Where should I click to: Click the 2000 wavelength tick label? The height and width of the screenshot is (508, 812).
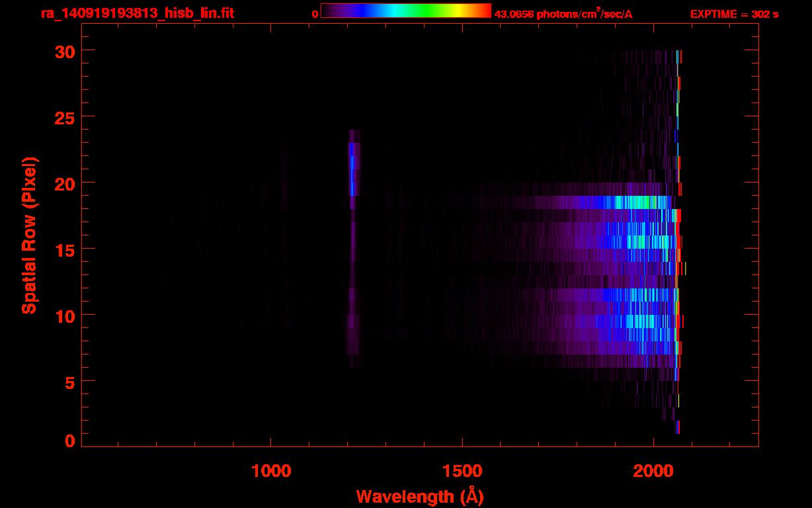653,470
